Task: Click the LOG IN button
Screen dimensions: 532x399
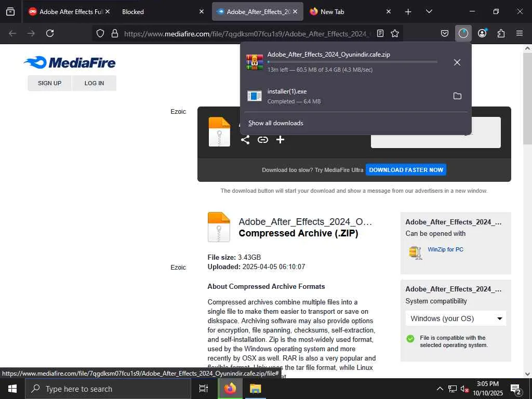Action: click(x=95, y=83)
